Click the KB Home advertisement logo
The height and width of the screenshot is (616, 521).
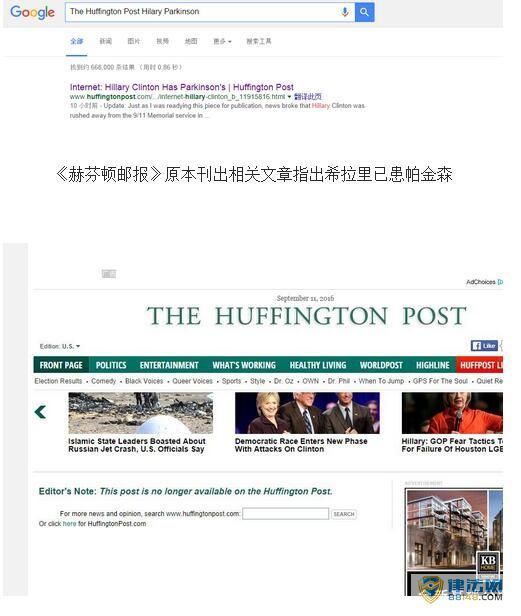point(488,562)
